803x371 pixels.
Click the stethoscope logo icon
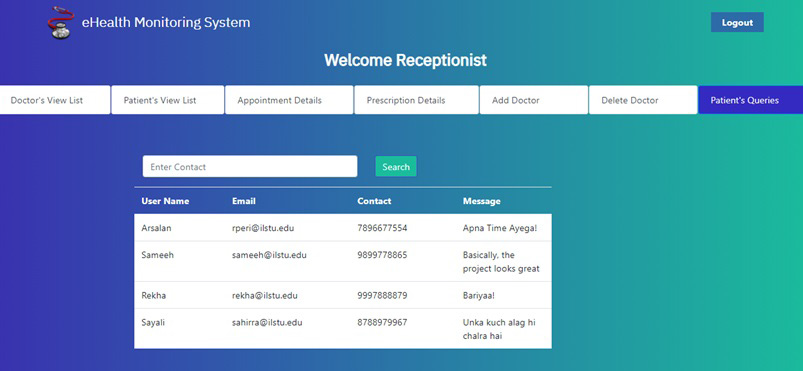click(x=61, y=23)
